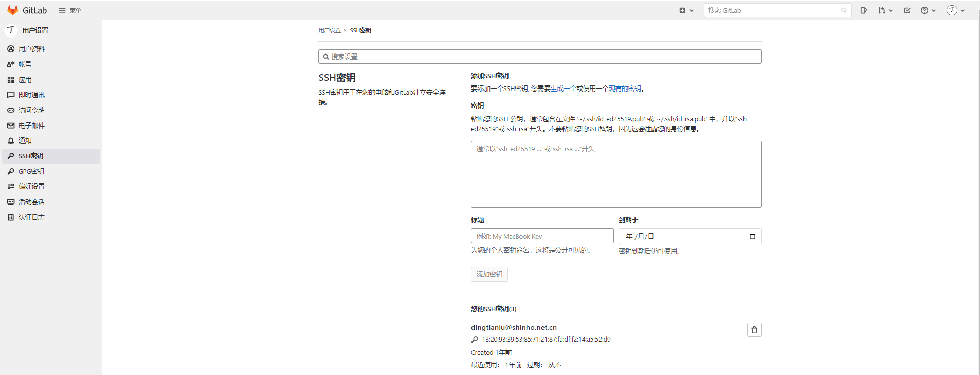Expand the merge requests dropdown
The height and width of the screenshot is (375, 980).
point(884,10)
